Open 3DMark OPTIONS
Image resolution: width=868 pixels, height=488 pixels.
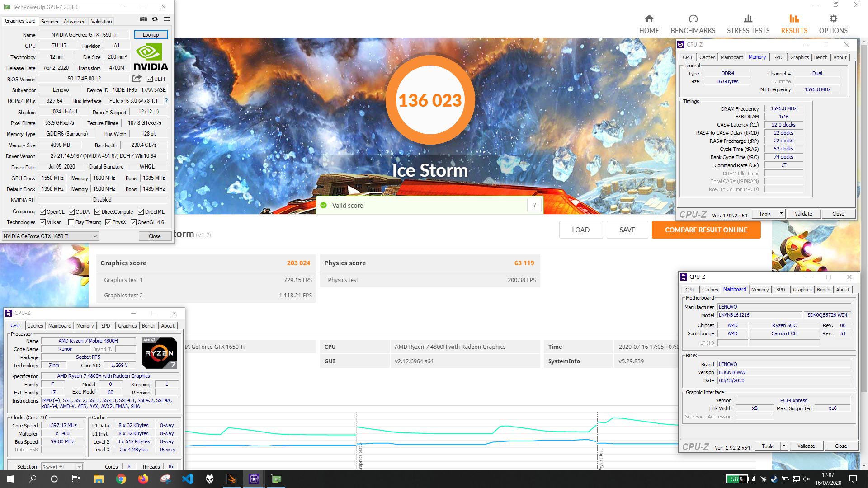click(833, 24)
